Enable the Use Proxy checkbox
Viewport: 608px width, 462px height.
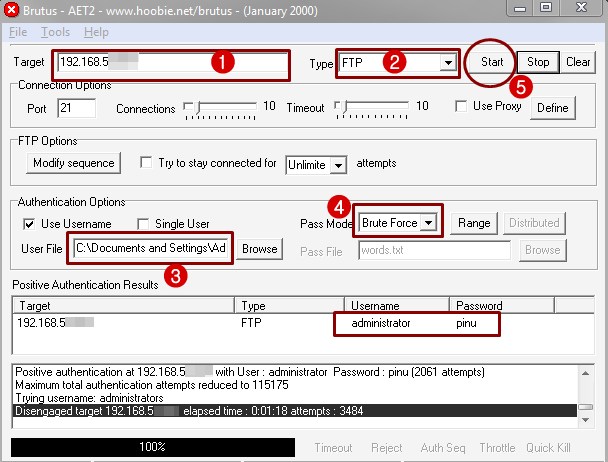(x=461, y=106)
